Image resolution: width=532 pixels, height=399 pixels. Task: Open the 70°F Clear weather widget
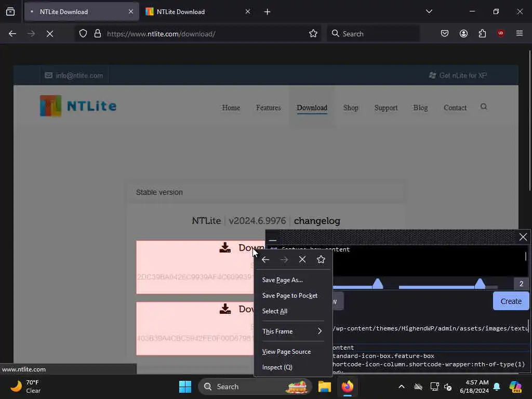pos(25,387)
